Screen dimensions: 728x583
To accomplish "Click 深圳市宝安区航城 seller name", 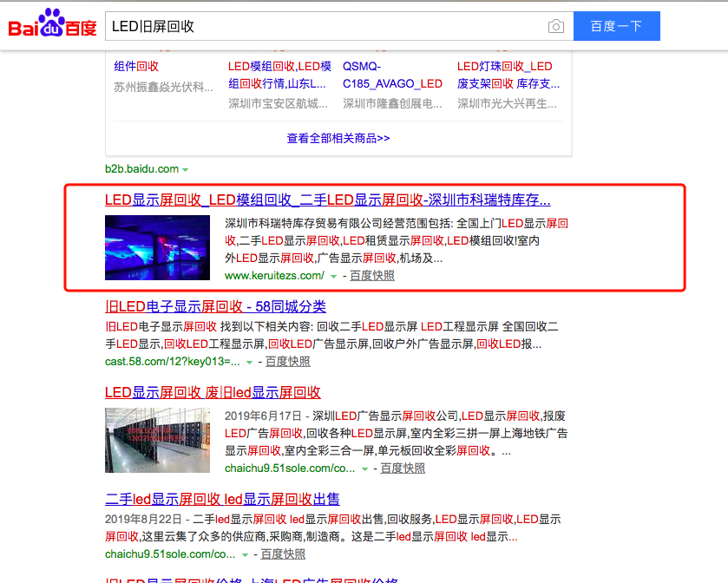I will coord(278,104).
